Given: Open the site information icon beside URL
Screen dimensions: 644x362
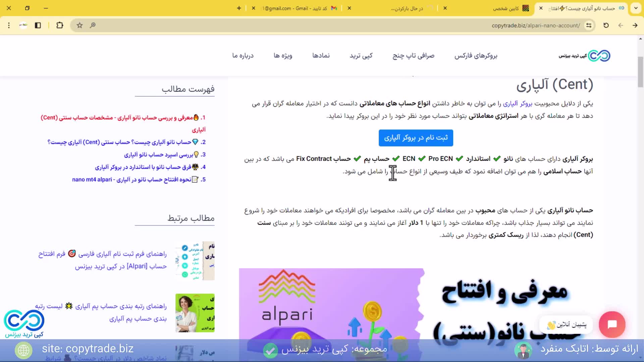Looking at the screenshot, I should point(589,25).
